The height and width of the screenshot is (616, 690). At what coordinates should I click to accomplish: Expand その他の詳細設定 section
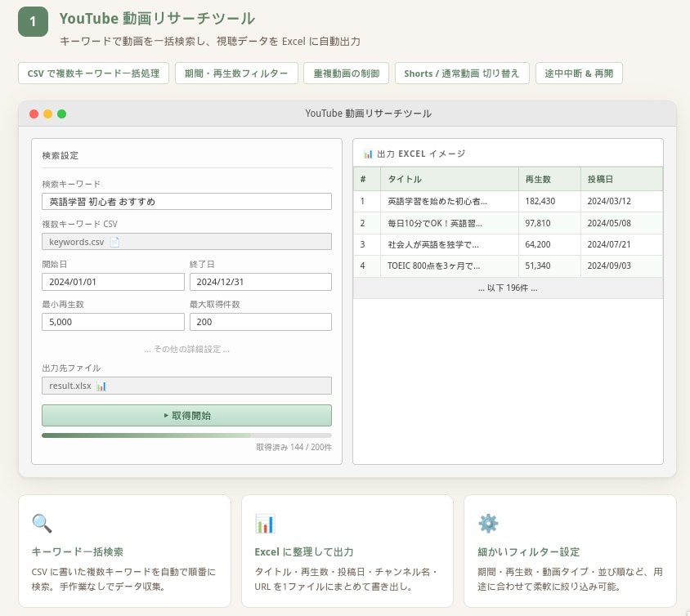tap(186, 349)
